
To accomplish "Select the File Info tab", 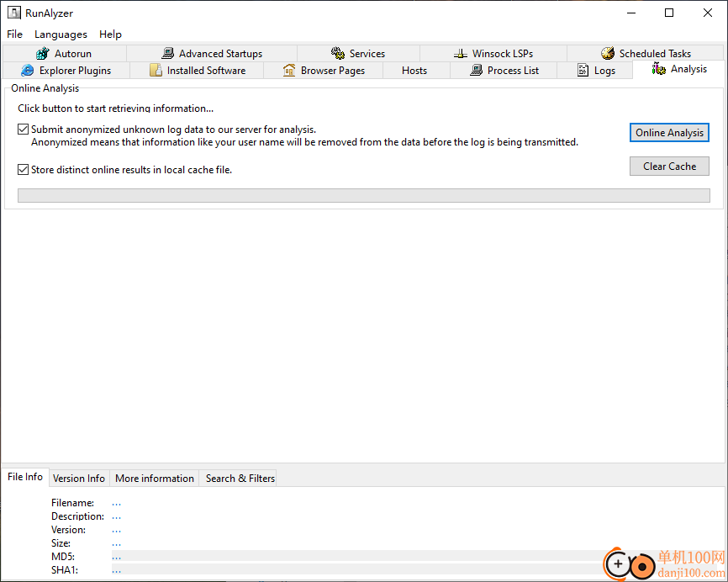I will tap(25, 477).
